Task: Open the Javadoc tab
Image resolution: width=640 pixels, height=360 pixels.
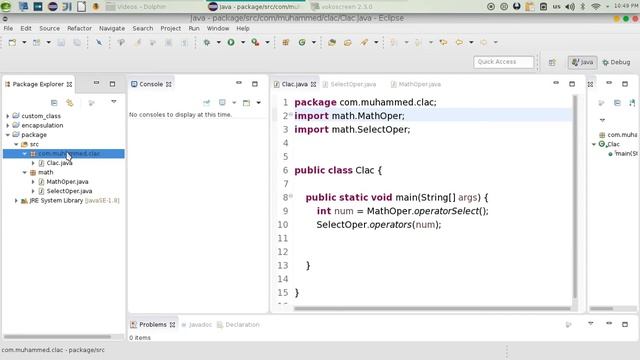Action: point(197,324)
